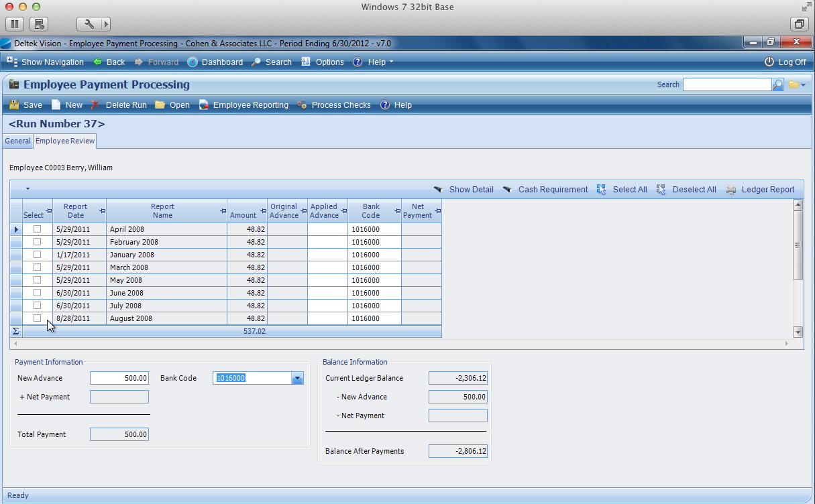The image size is (815, 504).
Task: Click the Process Checks gear icon
Action: click(302, 105)
